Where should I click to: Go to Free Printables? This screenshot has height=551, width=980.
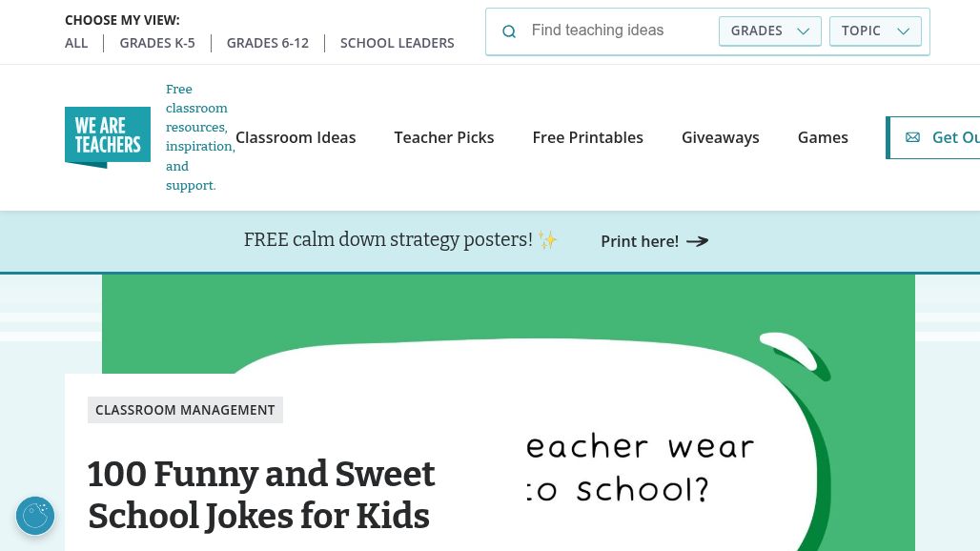pos(588,137)
